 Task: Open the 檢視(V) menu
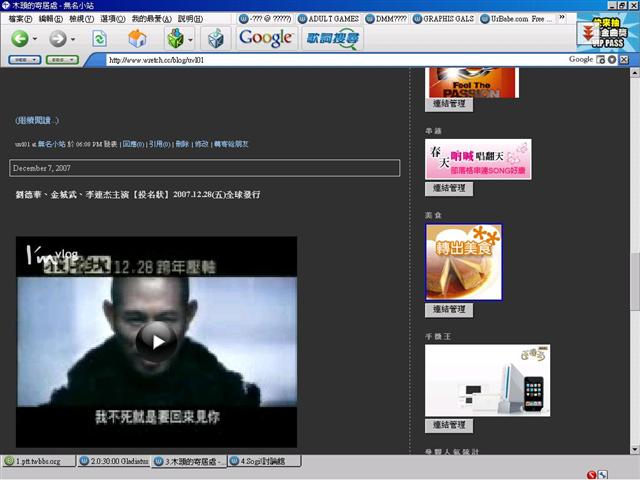point(81,19)
